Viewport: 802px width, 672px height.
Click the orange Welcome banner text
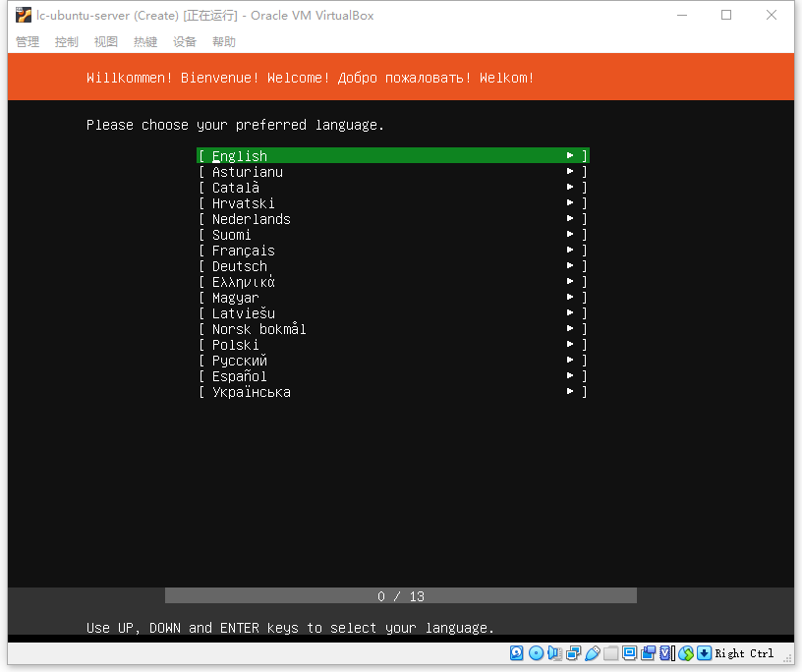[311, 78]
